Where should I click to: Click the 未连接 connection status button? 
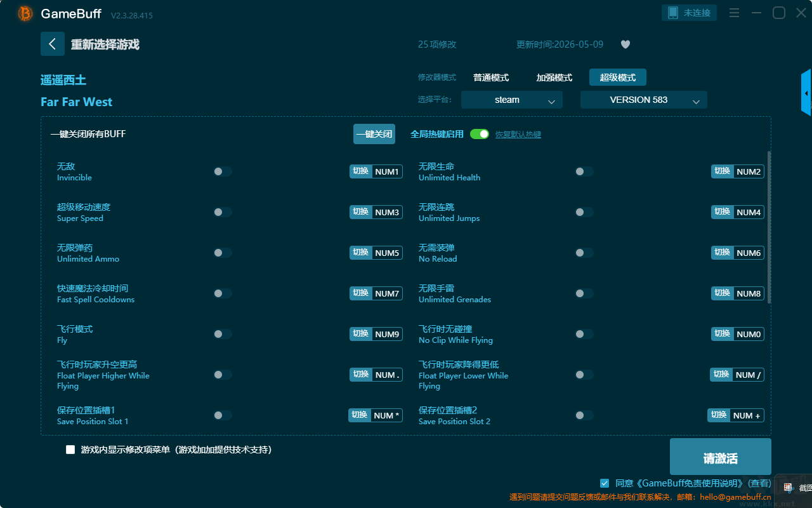pos(690,13)
